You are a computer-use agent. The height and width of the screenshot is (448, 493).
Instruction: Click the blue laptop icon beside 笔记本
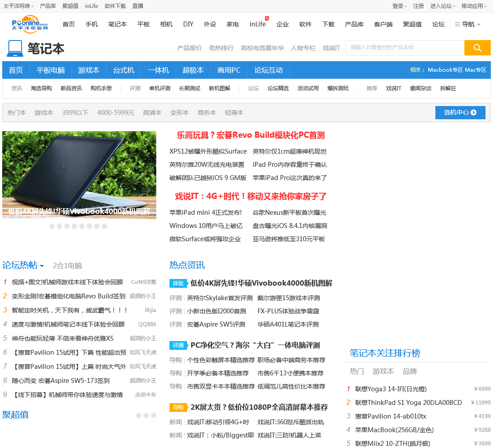point(15,49)
